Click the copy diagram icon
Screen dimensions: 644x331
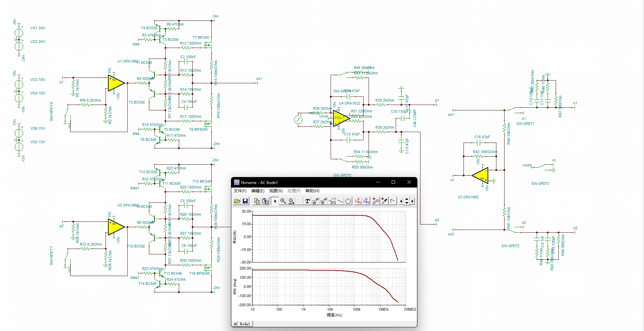click(257, 201)
